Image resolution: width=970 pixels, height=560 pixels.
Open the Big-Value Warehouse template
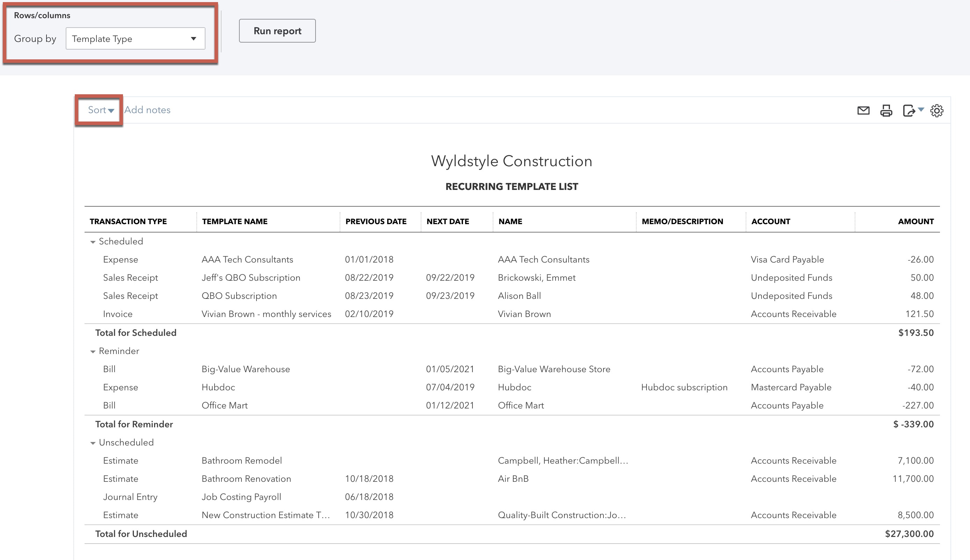pos(246,369)
